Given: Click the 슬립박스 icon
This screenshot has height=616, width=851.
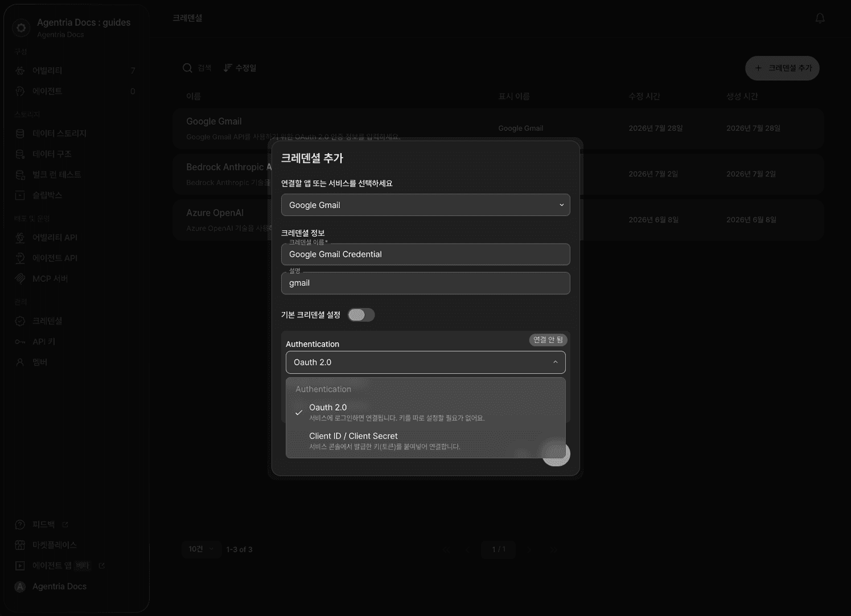Looking at the screenshot, I should pyautogui.click(x=20, y=195).
